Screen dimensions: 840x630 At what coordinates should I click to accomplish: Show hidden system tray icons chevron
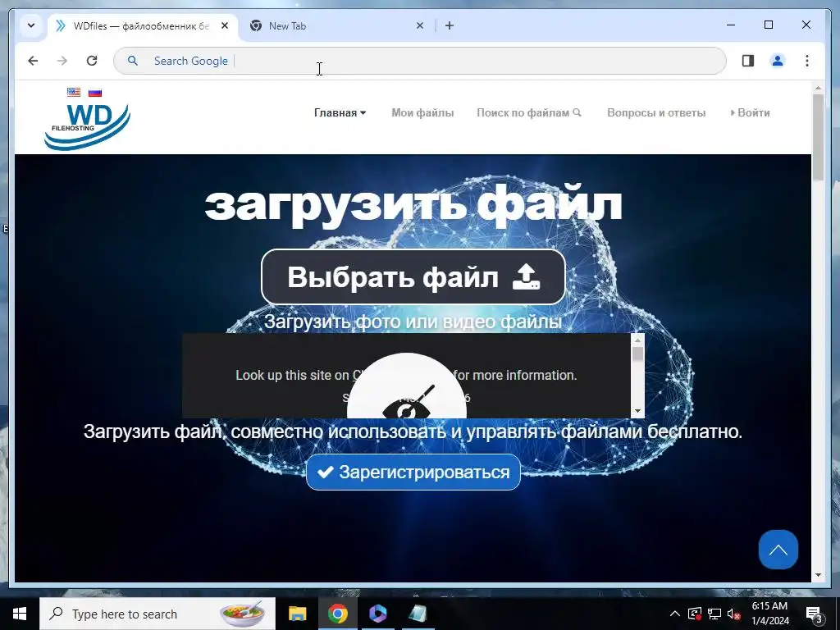pyautogui.click(x=675, y=614)
